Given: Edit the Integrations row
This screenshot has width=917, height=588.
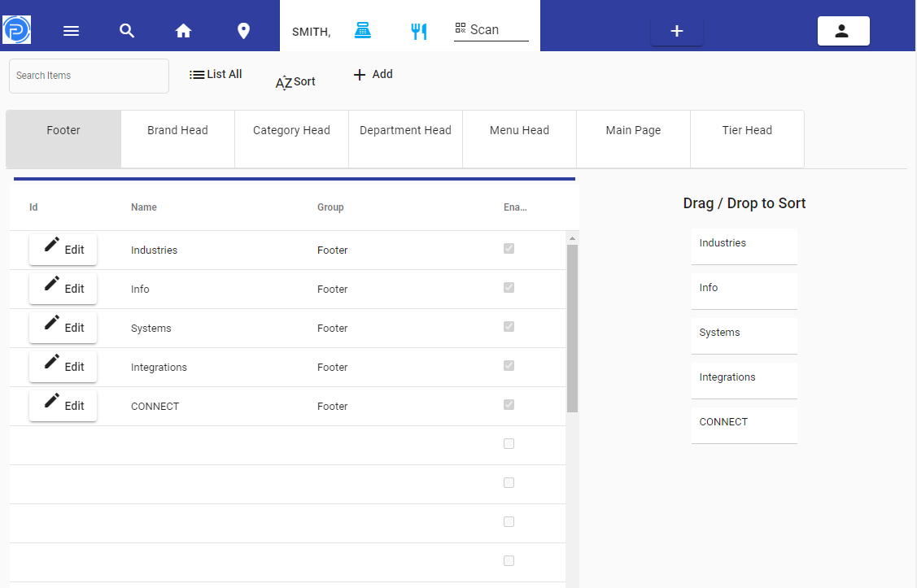Looking at the screenshot, I should [63, 367].
